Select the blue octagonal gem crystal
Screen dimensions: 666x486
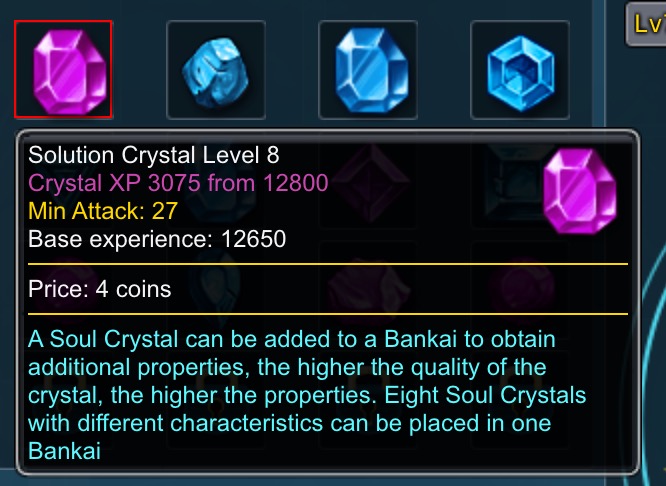[x=367, y=70]
